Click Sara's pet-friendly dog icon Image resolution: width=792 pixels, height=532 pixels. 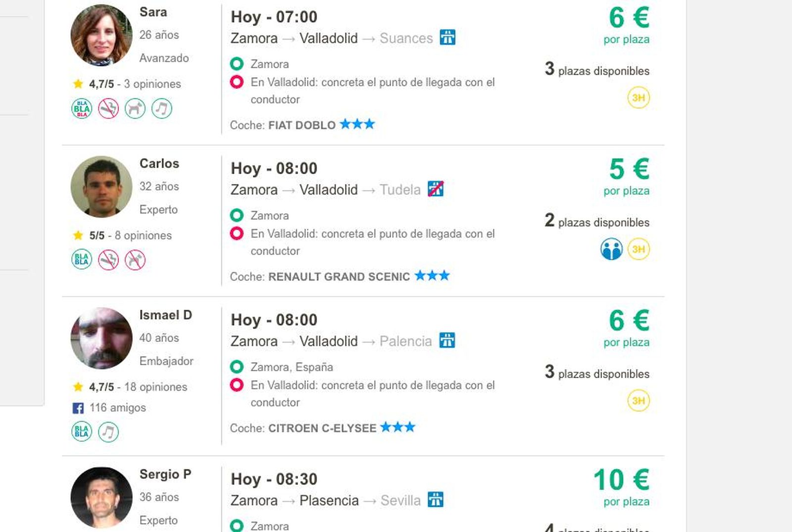135,108
